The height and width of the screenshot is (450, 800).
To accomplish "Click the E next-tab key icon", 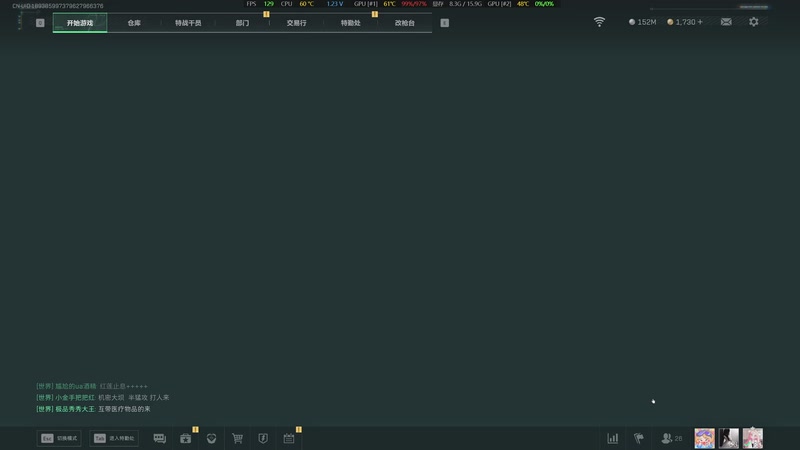I will click(445, 23).
